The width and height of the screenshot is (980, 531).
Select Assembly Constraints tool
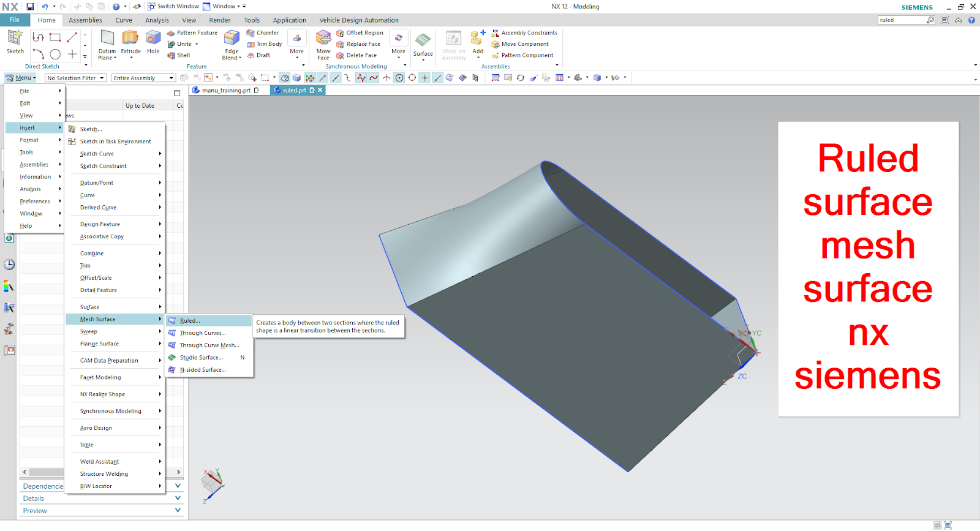(x=524, y=33)
